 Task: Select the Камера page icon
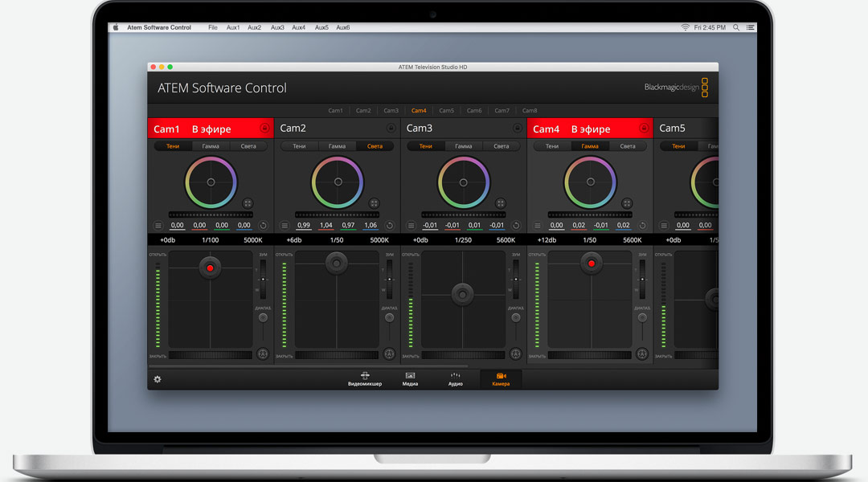(x=500, y=378)
